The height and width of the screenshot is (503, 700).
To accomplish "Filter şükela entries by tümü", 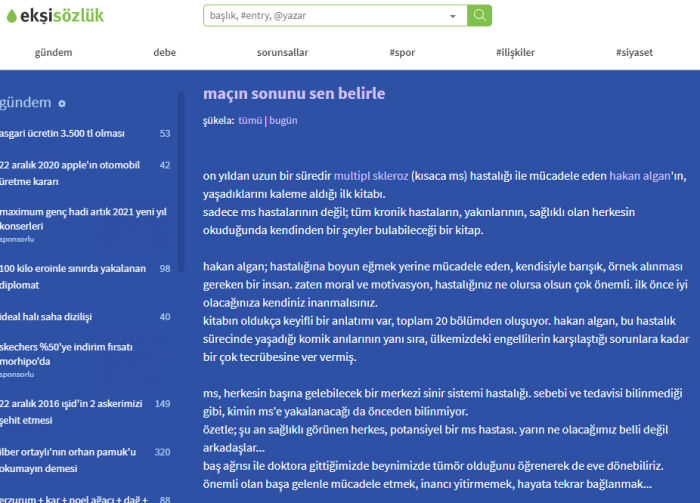I will point(250,120).
